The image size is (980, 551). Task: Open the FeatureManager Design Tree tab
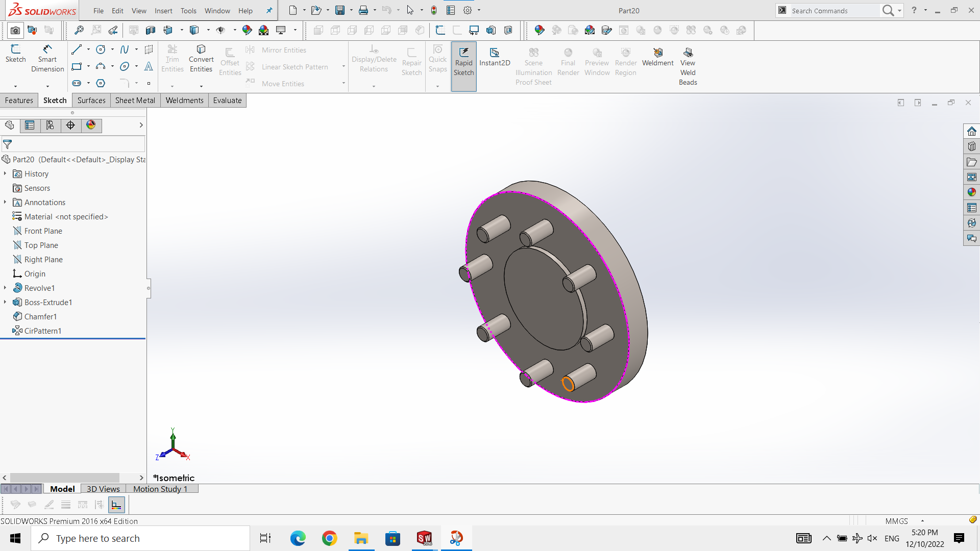coord(10,126)
